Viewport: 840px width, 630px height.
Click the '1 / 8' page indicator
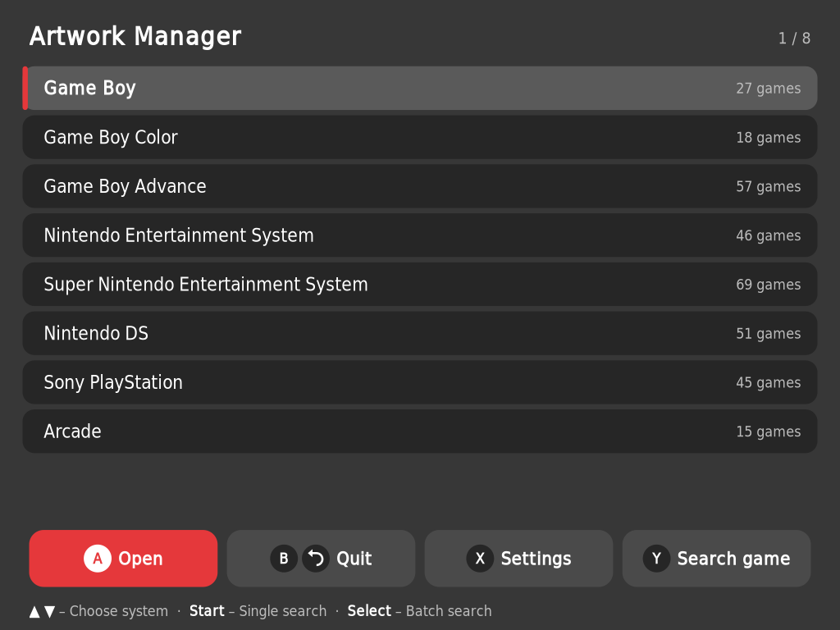click(794, 39)
